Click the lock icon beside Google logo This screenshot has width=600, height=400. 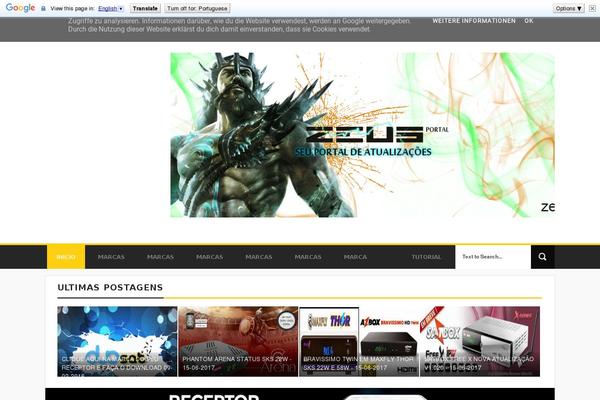[x=43, y=8]
